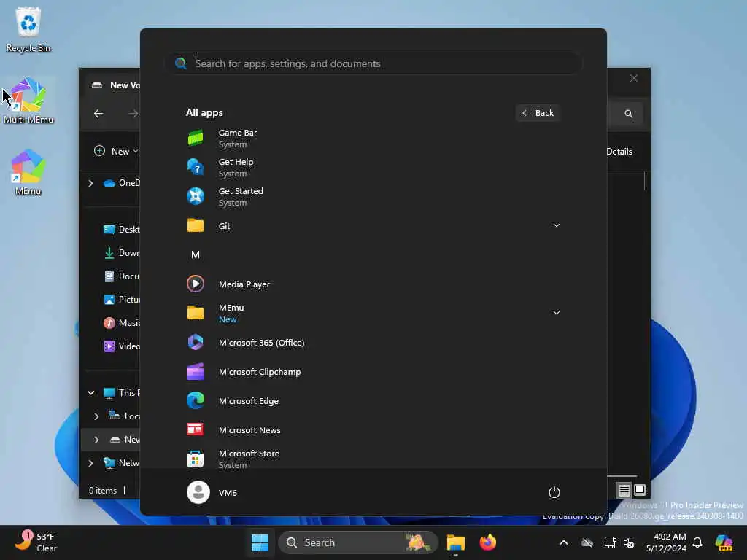Close the File Explorer window
The width and height of the screenshot is (747, 560).
(634, 78)
